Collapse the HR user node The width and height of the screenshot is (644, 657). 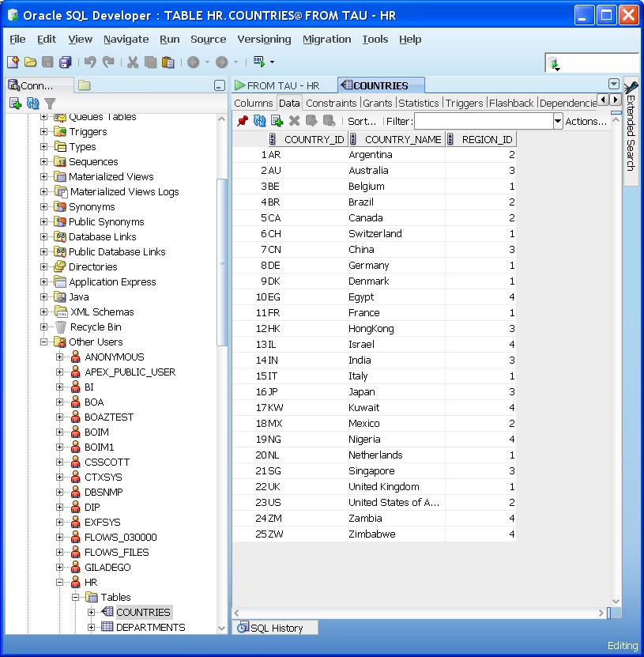point(59,583)
